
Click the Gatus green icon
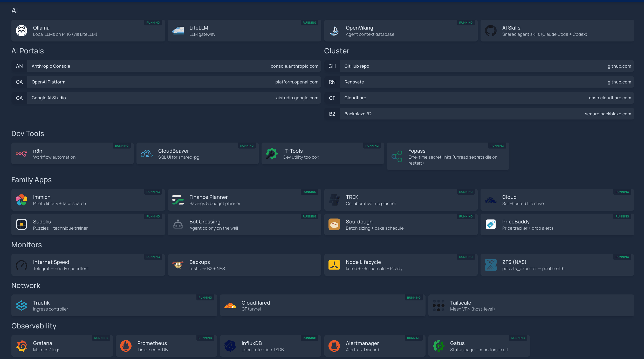click(439, 346)
